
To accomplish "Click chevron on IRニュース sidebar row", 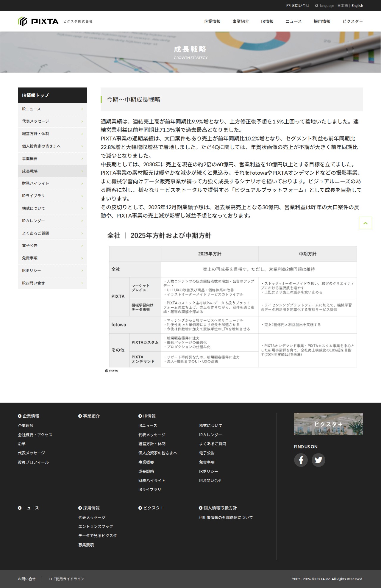I will [x=82, y=109].
